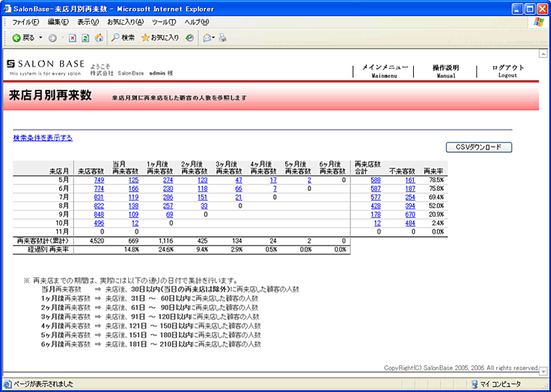The image size is (551, 392).
Task: Open the 774 visitors link for 6月
Action: (x=99, y=189)
